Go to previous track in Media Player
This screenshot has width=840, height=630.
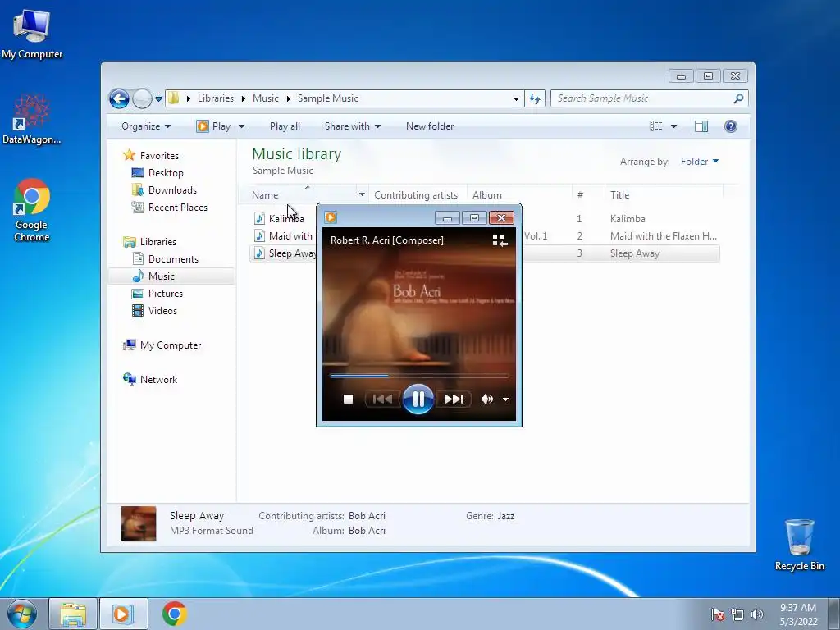point(382,399)
